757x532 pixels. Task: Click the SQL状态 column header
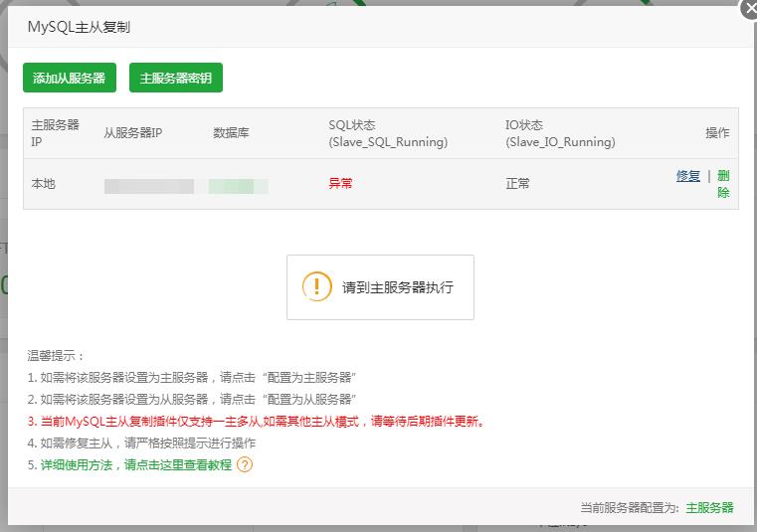tap(388, 133)
